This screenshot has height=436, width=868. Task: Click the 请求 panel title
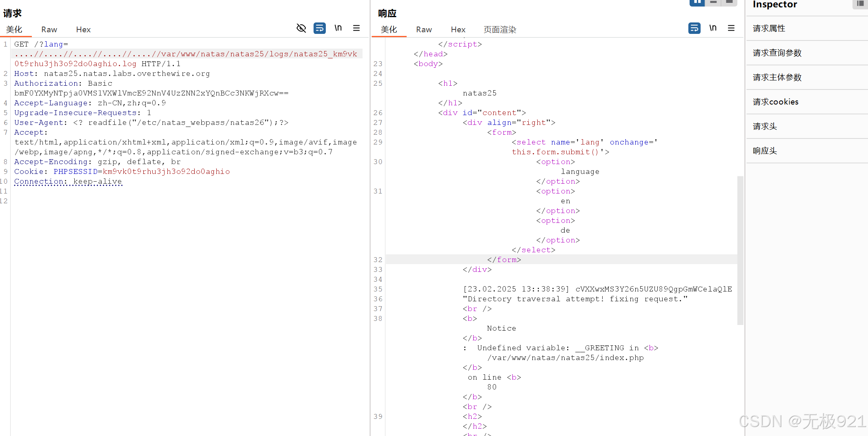(x=12, y=13)
